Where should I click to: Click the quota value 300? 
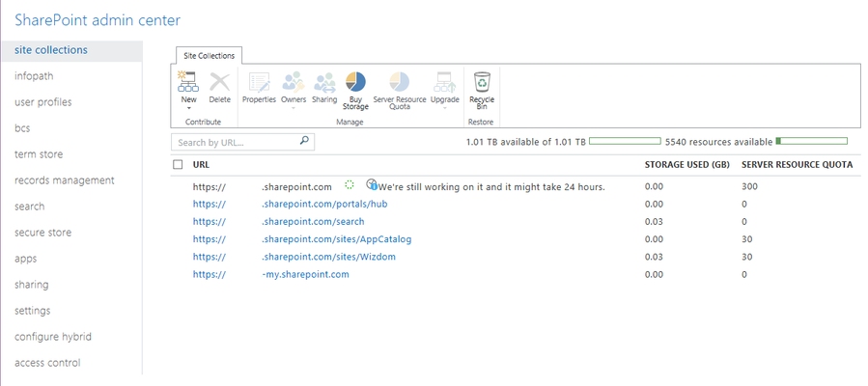click(x=749, y=187)
